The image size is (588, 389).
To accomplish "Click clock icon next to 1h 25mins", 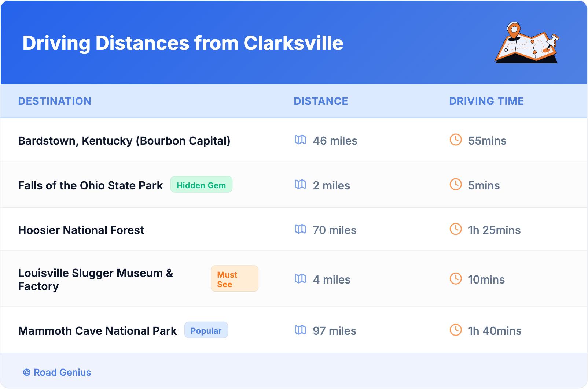I will click(456, 229).
